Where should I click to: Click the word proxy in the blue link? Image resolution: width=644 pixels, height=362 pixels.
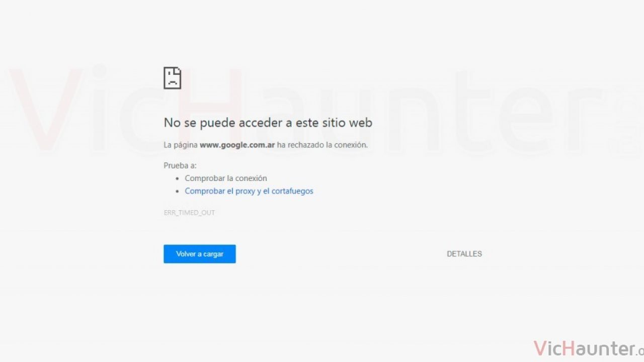(x=246, y=191)
